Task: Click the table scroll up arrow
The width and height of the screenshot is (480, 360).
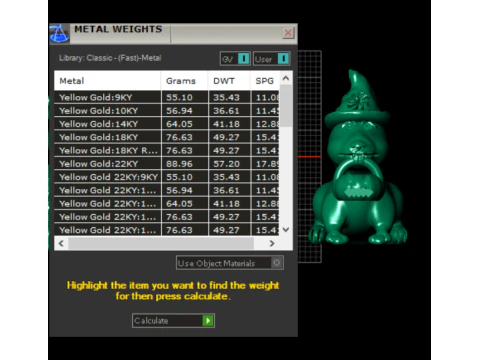Action: coord(286,78)
